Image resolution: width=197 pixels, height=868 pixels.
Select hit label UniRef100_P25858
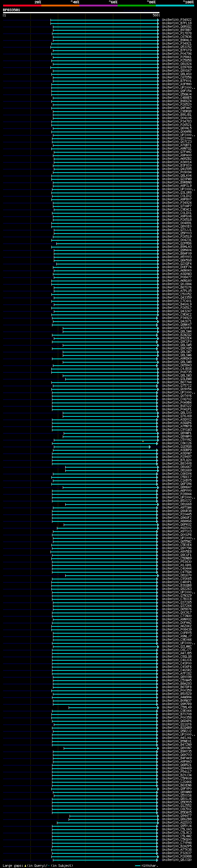176,61
